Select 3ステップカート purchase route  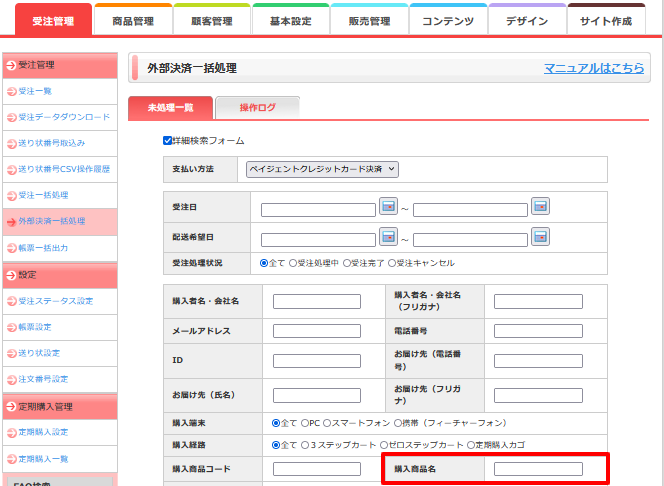click(305, 445)
